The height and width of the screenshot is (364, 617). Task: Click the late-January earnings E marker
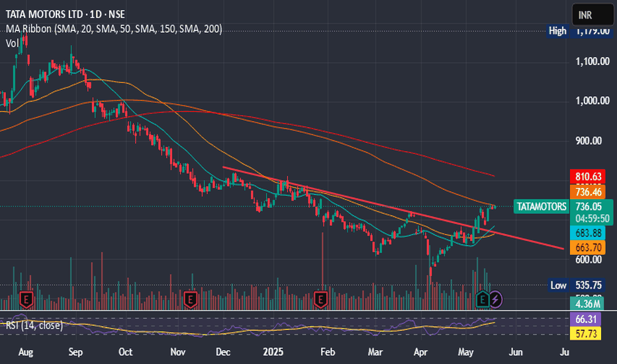320,300
